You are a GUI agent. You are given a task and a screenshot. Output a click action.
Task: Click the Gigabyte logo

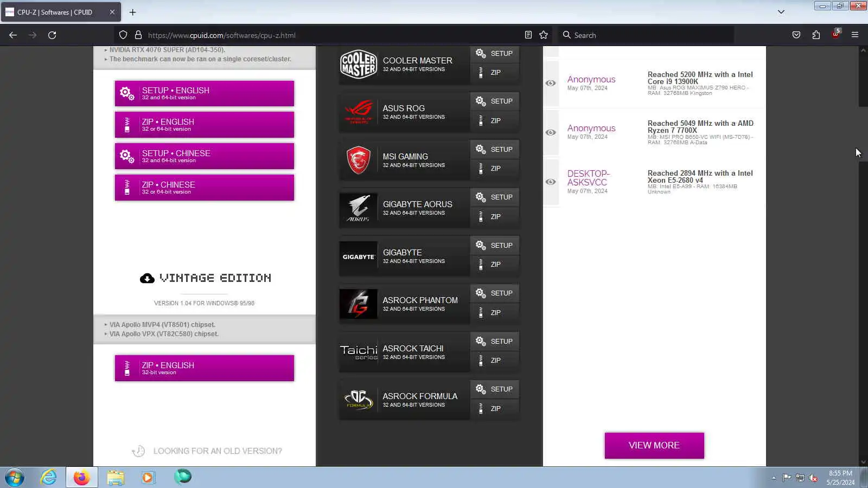(359, 256)
